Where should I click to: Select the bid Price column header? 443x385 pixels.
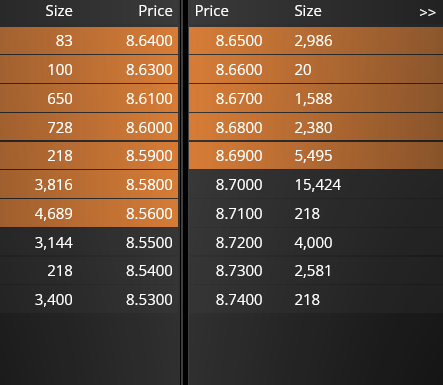(155, 11)
